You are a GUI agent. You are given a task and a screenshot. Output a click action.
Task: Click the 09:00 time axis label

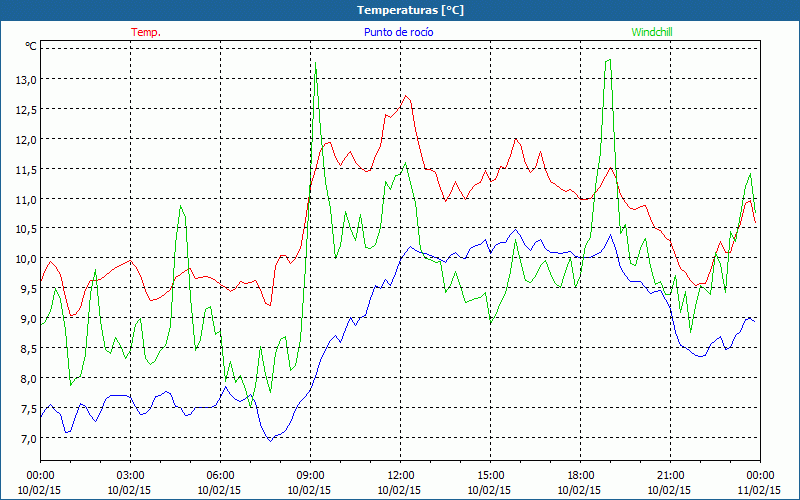pos(310,476)
